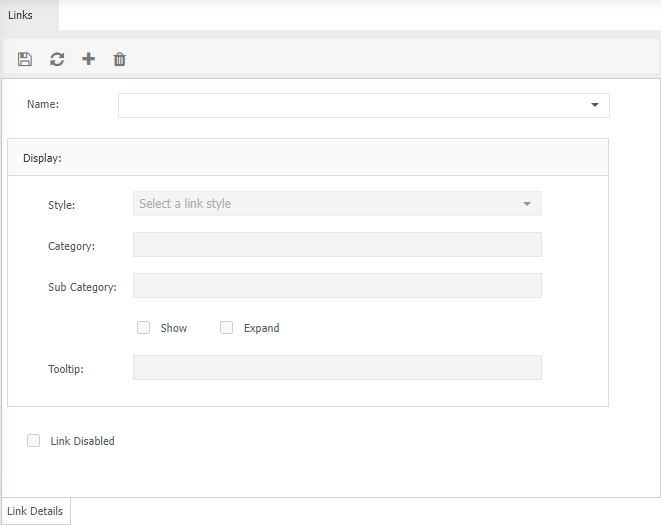Click the refresh arrows icon in toolbar

pyautogui.click(x=57, y=59)
